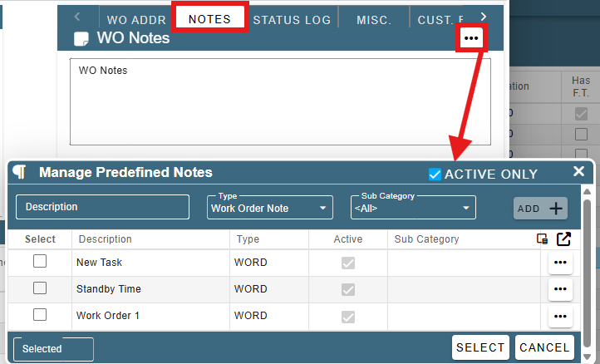Close the Manage Predefined Notes dialog
The height and width of the screenshot is (364, 600).
tap(578, 171)
